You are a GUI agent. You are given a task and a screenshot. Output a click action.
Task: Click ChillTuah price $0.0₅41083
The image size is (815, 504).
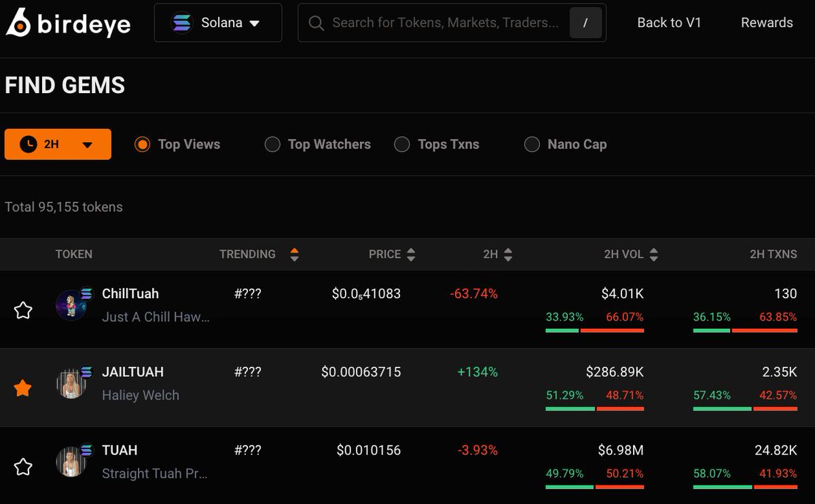click(366, 294)
